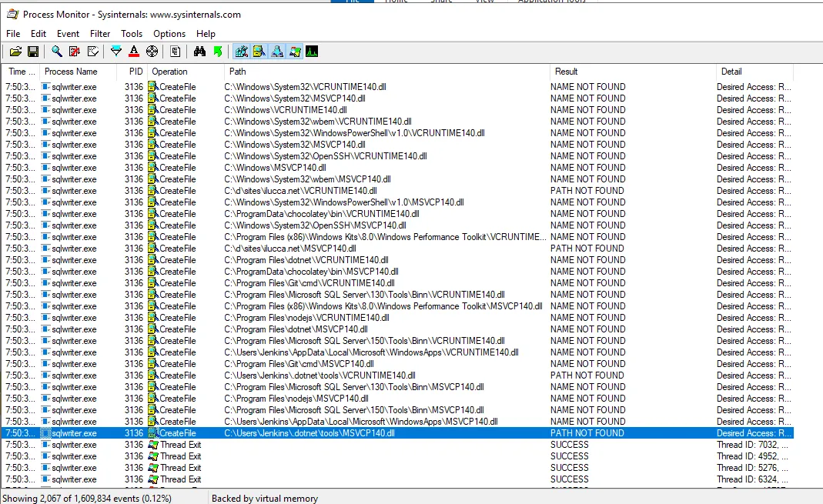
Task: Select path C:\d\sites\ilucca.net\MSVCP140.dll
Action: point(289,248)
